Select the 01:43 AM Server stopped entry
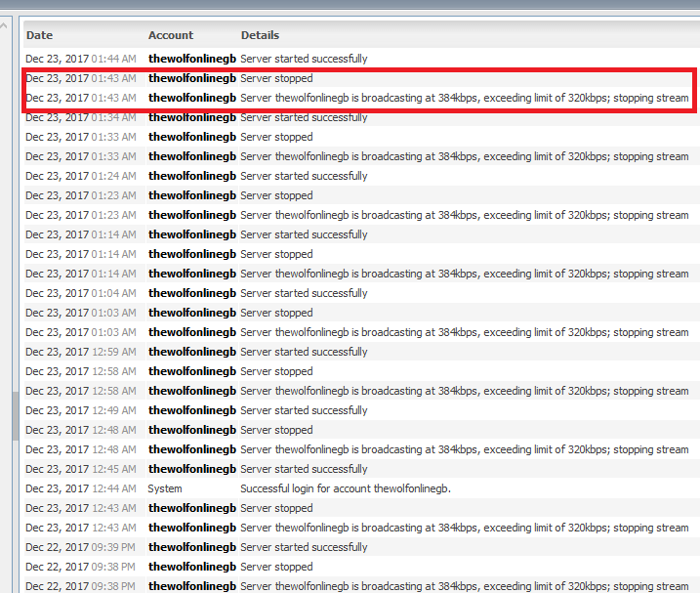700x593 pixels. coord(276,78)
